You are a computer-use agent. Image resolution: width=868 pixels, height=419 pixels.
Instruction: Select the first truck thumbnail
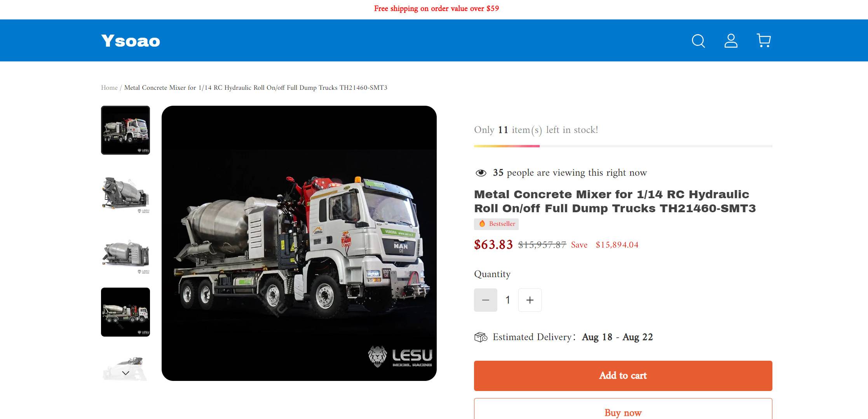pos(125,130)
